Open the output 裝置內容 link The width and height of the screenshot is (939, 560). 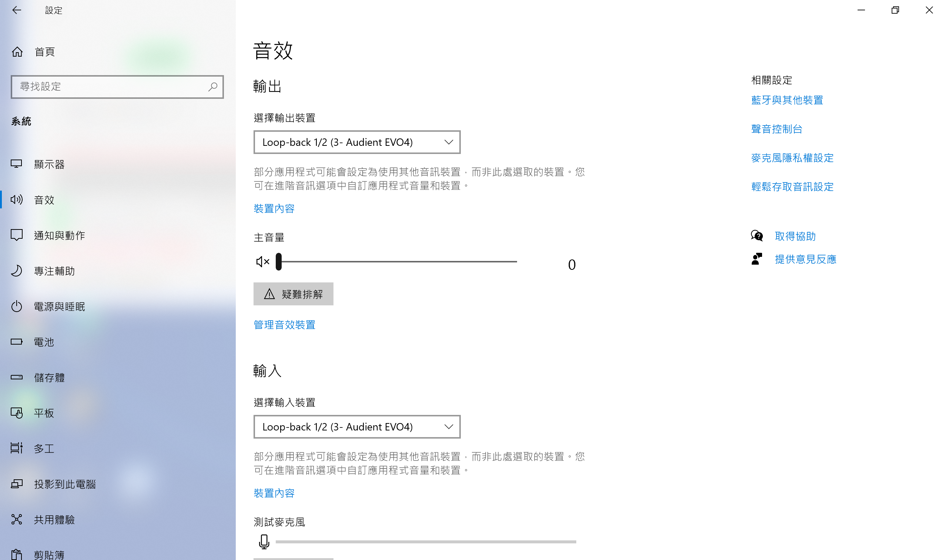tap(274, 208)
